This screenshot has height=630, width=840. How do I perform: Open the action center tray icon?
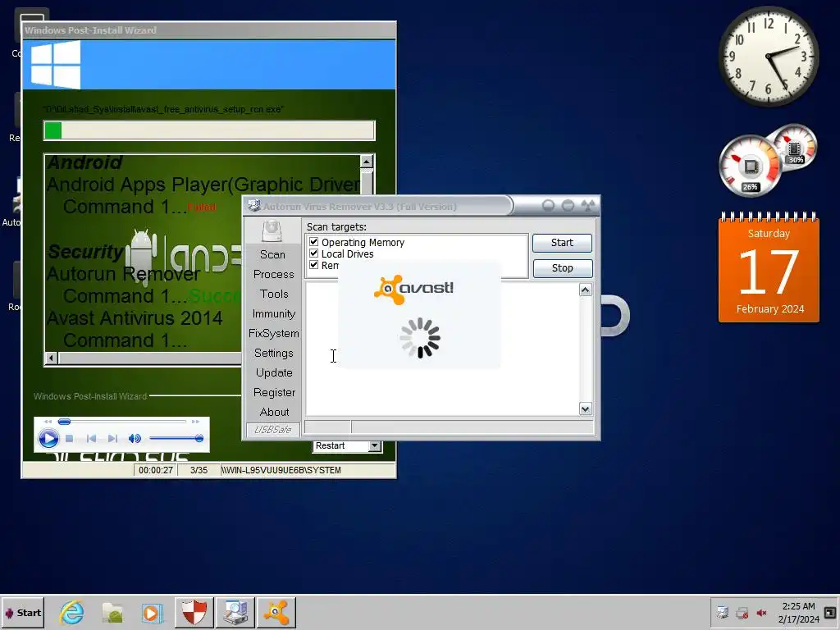click(x=723, y=612)
